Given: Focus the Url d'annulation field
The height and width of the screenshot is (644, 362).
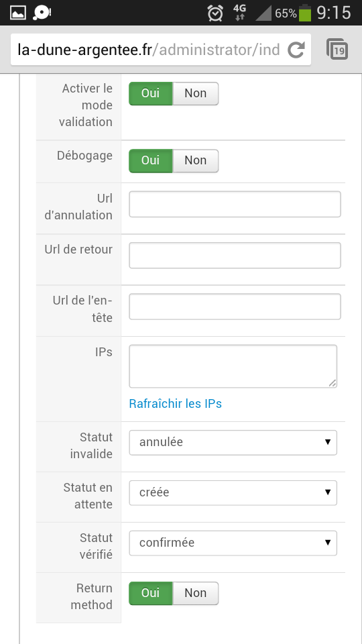Looking at the screenshot, I should coord(235,204).
